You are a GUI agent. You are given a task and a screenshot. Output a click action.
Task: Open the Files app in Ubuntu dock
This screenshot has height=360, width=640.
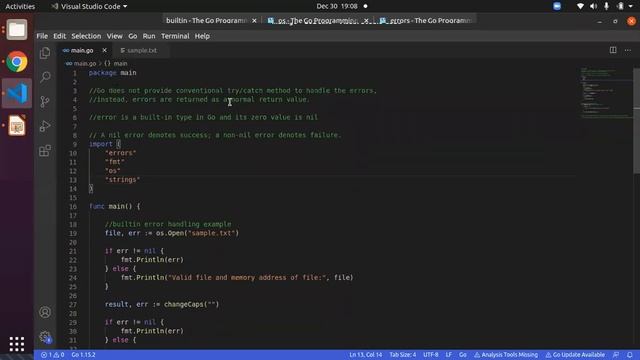click(17, 29)
